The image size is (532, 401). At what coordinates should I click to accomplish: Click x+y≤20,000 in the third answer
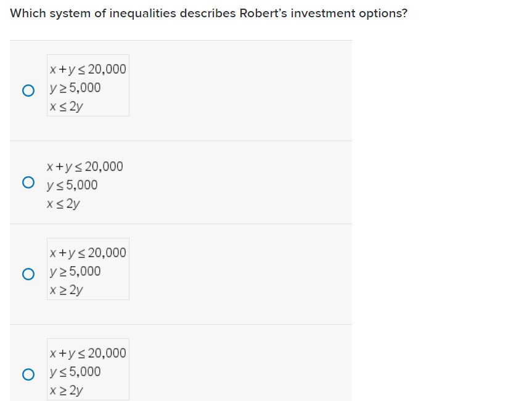[x=88, y=253]
